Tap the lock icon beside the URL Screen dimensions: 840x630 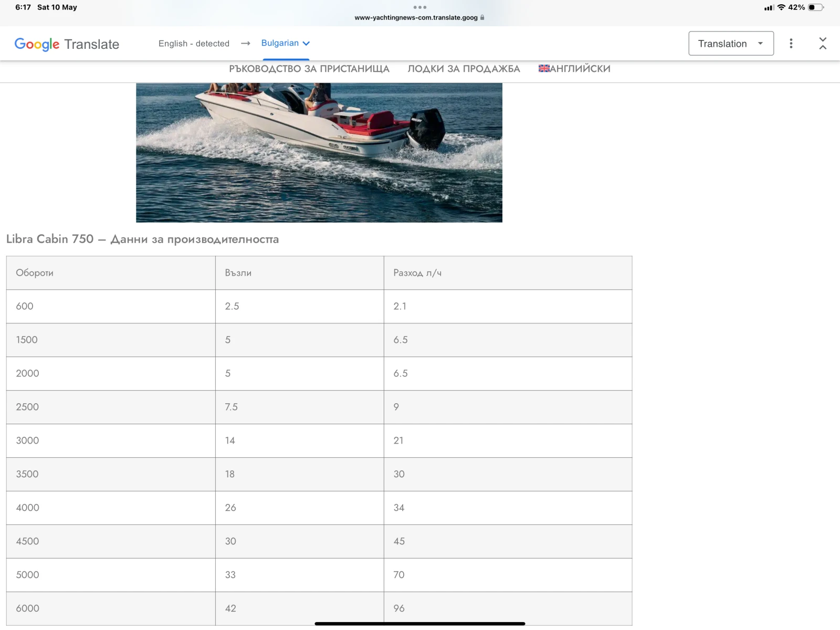[x=482, y=17]
